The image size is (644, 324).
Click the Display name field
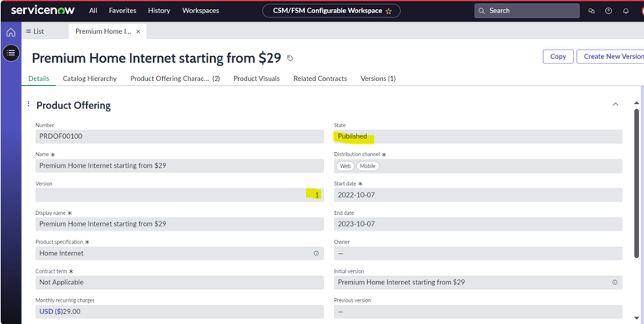(x=179, y=224)
